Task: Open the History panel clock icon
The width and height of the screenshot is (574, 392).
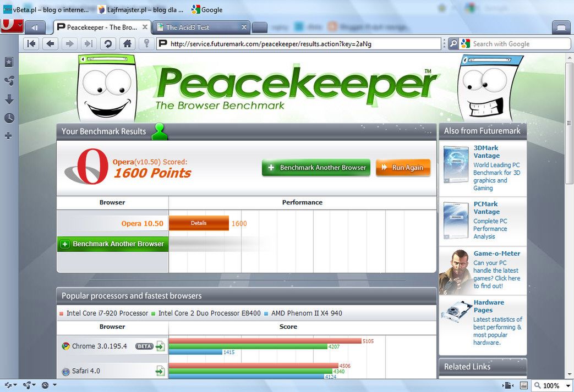Action: pyautogui.click(x=9, y=118)
